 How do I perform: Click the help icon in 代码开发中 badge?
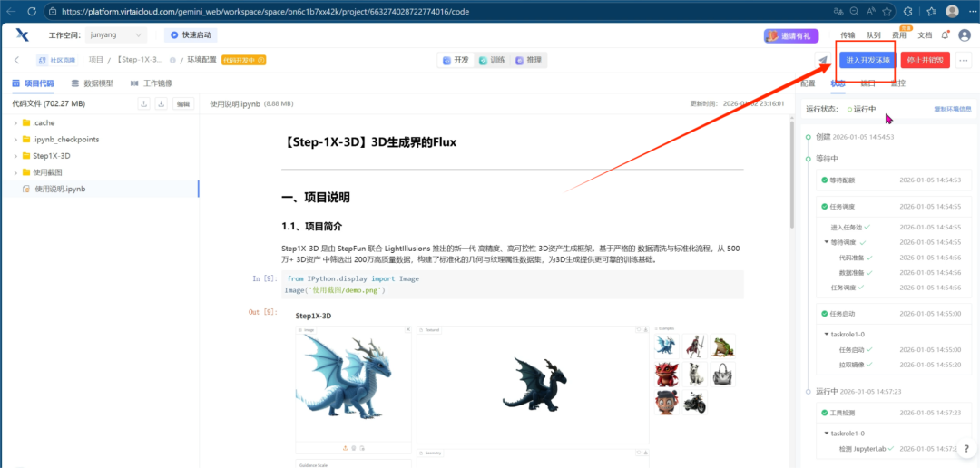pyautogui.click(x=261, y=60)
